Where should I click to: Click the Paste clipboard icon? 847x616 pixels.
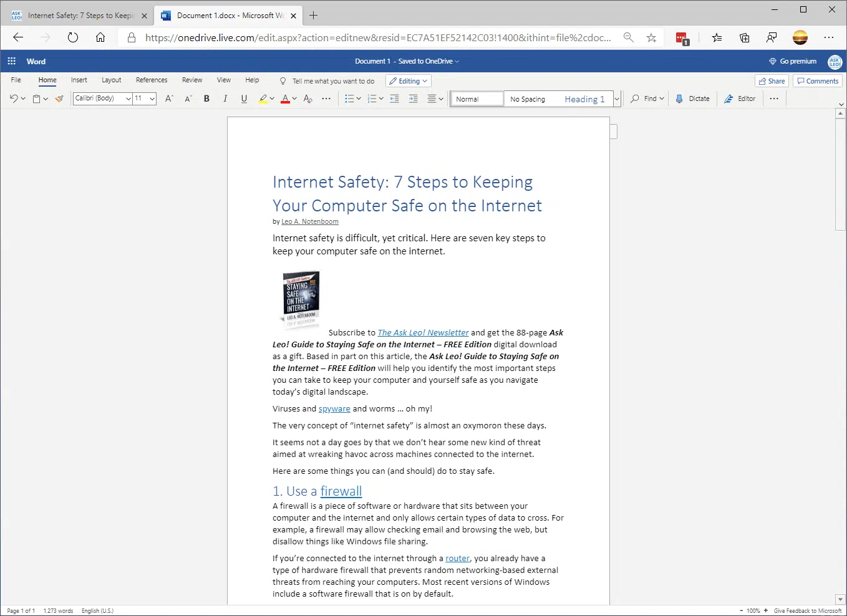point(37,99)
